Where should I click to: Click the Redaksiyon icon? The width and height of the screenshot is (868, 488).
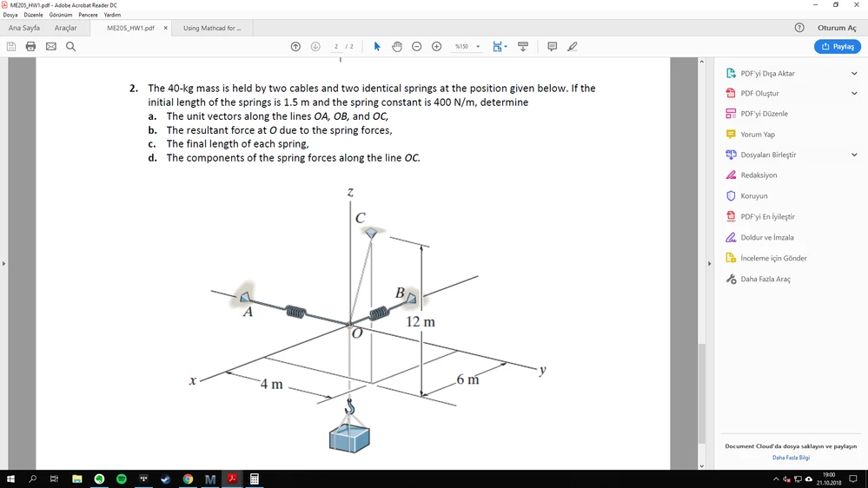point(731,175)
